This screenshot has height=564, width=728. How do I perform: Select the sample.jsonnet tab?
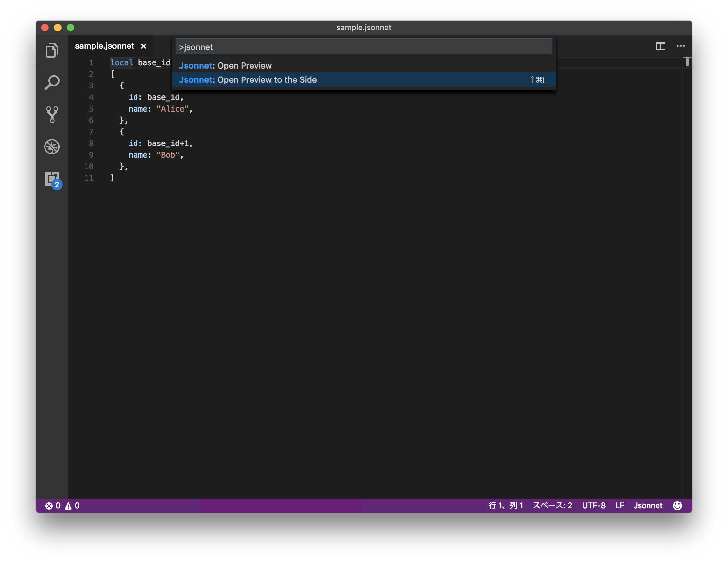pos(104,46)
